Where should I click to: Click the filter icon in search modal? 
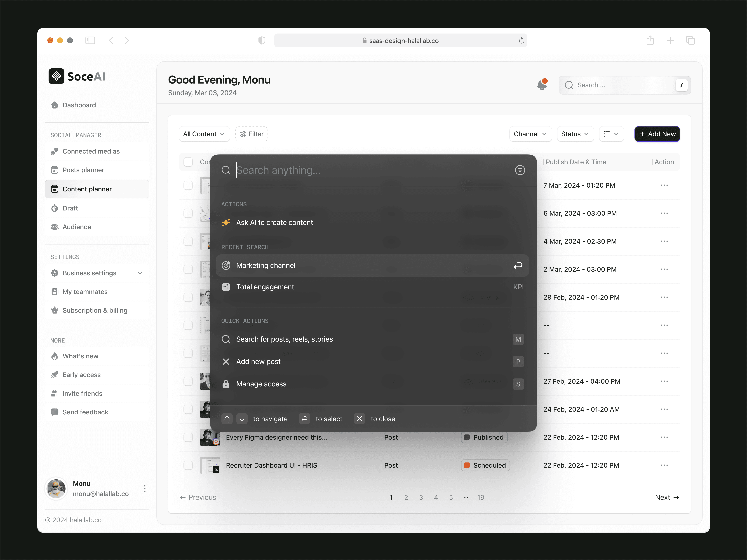coord(520,170)
